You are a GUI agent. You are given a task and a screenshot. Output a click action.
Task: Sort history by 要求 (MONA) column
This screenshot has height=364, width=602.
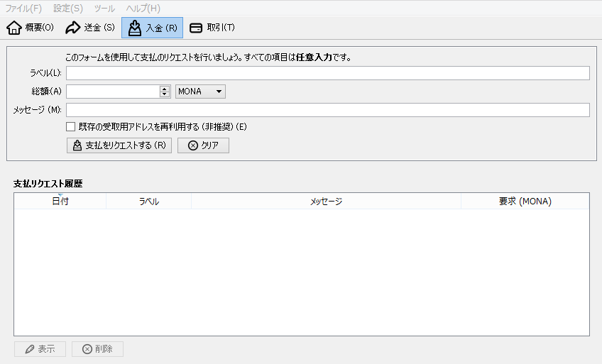coord(525,201)
